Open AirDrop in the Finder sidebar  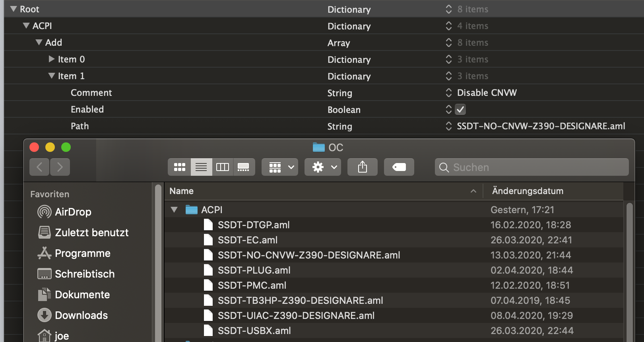coord(73,212)
